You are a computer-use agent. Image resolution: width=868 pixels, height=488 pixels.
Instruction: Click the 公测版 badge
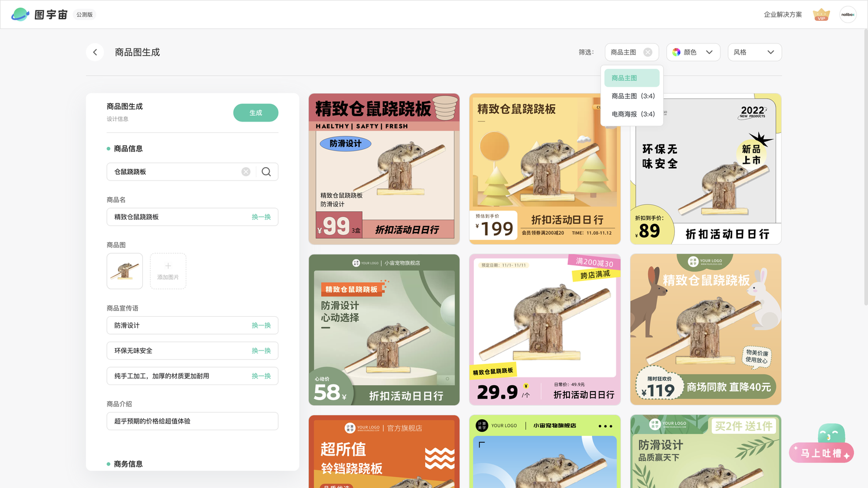pos(84,14)
